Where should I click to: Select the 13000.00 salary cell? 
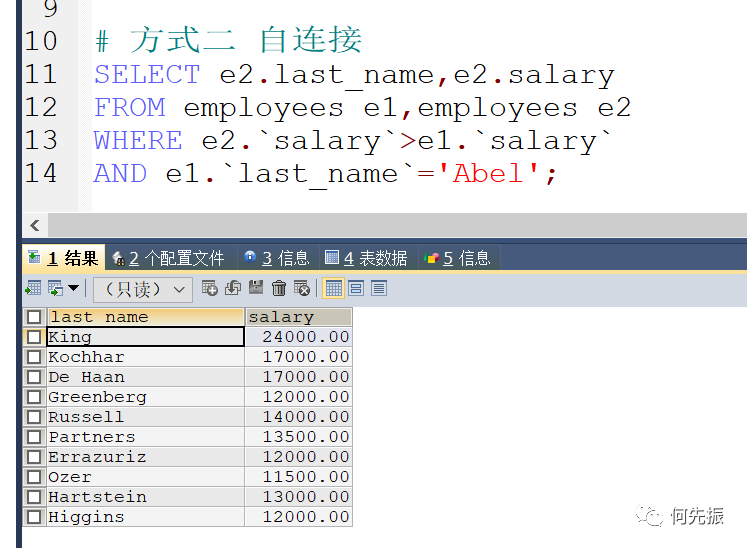point(299,497)
